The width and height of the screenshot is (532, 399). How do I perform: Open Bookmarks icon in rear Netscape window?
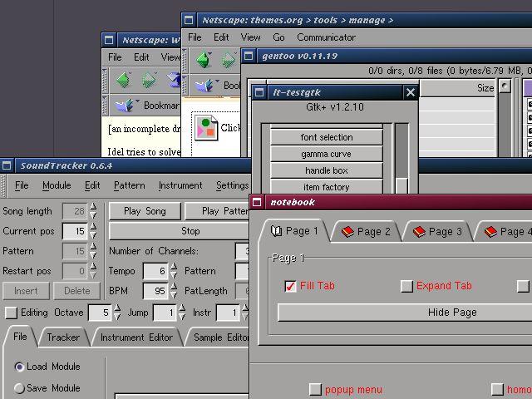pos(126,106)
